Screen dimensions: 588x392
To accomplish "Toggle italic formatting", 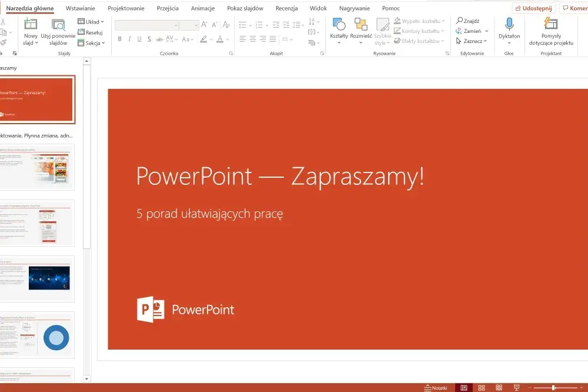I will (x=129, y=39).
